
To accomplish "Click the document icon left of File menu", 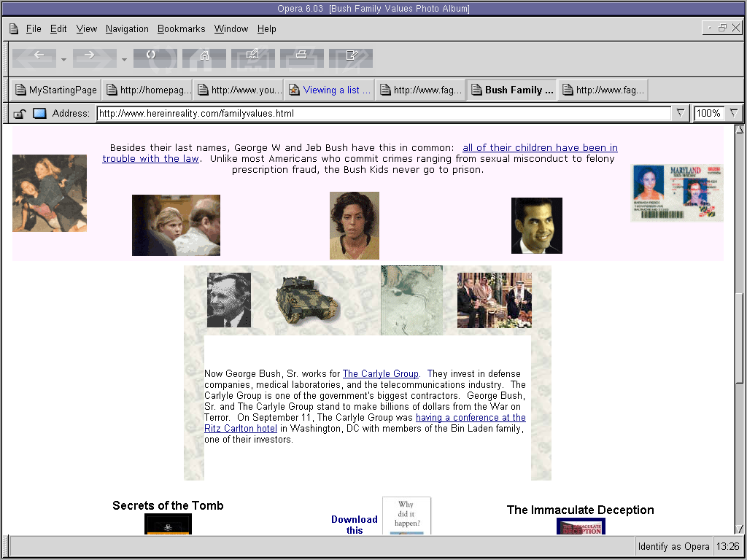I will (14, 29).
